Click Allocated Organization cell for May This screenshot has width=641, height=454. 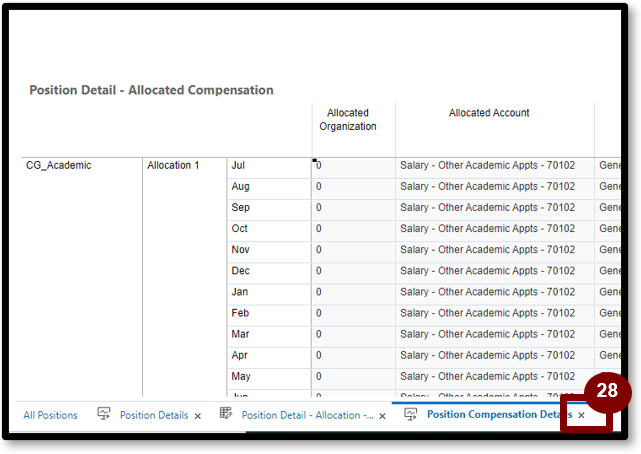pyautogui.click(x=354, y=377)
